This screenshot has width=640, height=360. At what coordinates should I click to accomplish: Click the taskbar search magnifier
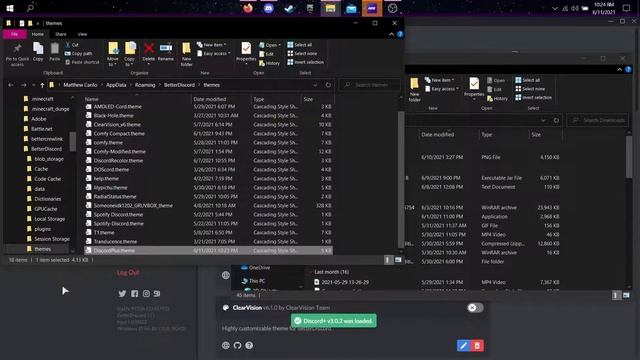tap(30, 8)
